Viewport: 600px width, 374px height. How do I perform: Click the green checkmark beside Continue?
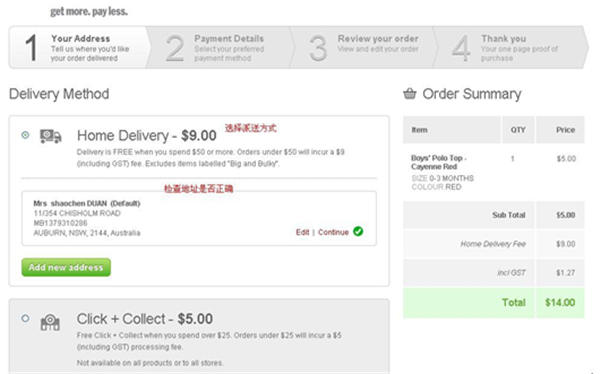[x=358, y=231]
